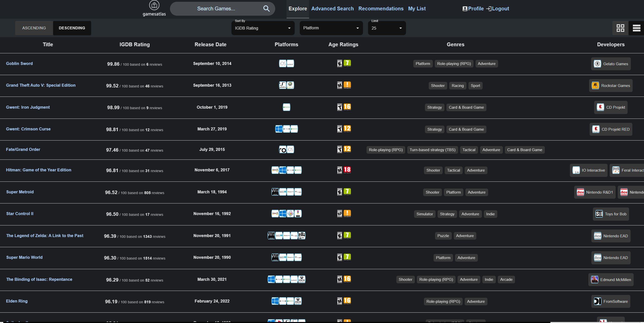Switch to list view icon
This screenshot has height=323, width=644.
636,28
